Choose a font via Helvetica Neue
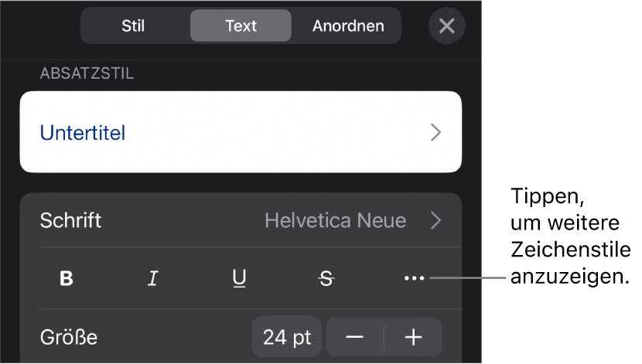Screen dimensions: 642x364 click(335, 220)
